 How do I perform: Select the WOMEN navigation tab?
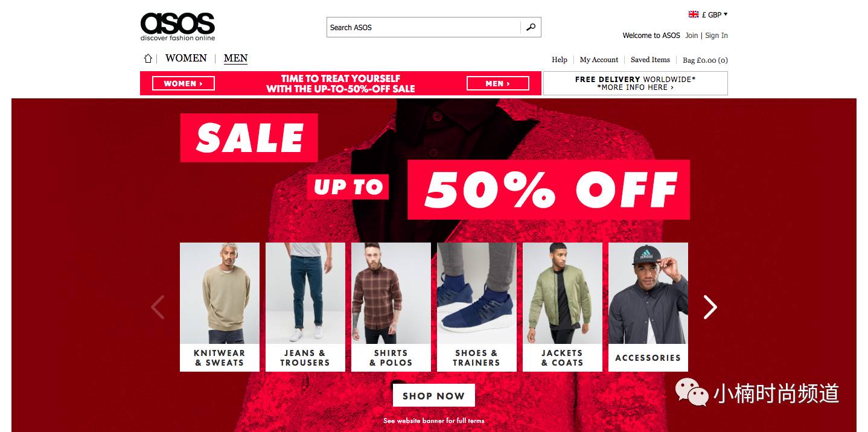click(186, 59)
